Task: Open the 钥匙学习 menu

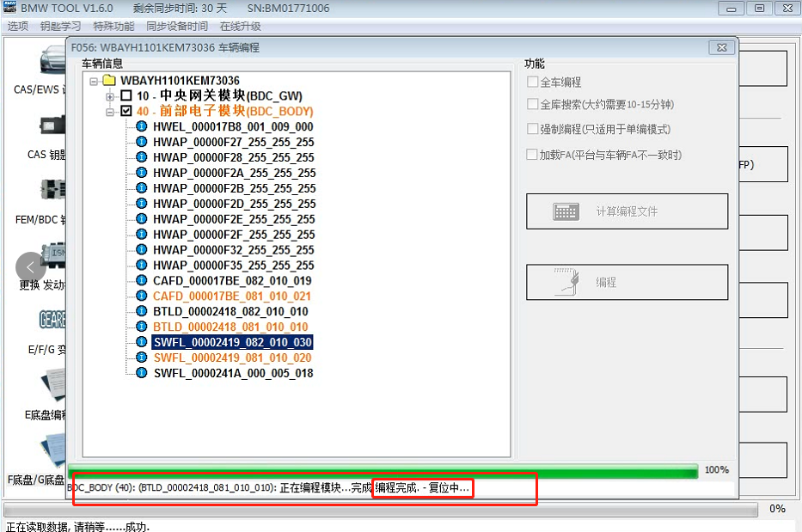Action: 60,26
